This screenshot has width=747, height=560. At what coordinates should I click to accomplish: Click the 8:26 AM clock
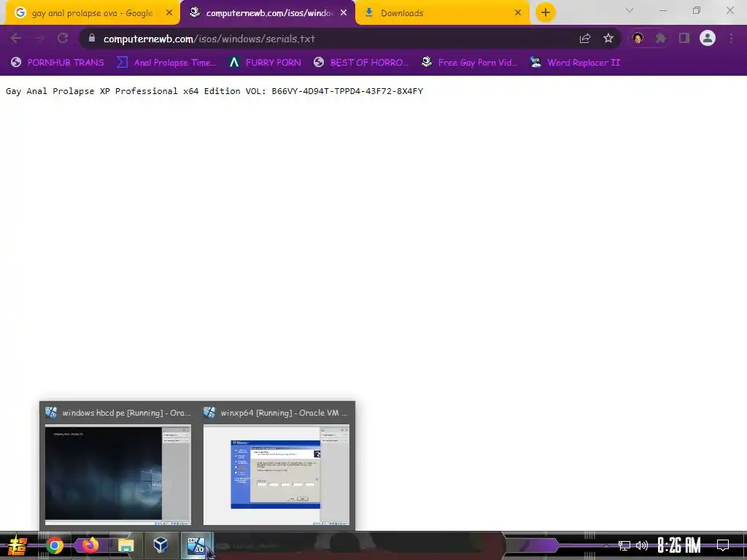679,545
